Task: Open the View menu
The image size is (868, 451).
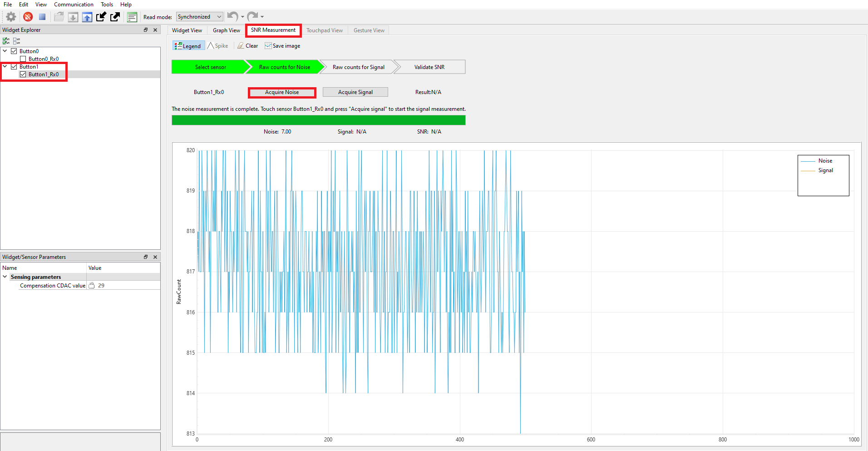Action: click(x=41, y=5)
